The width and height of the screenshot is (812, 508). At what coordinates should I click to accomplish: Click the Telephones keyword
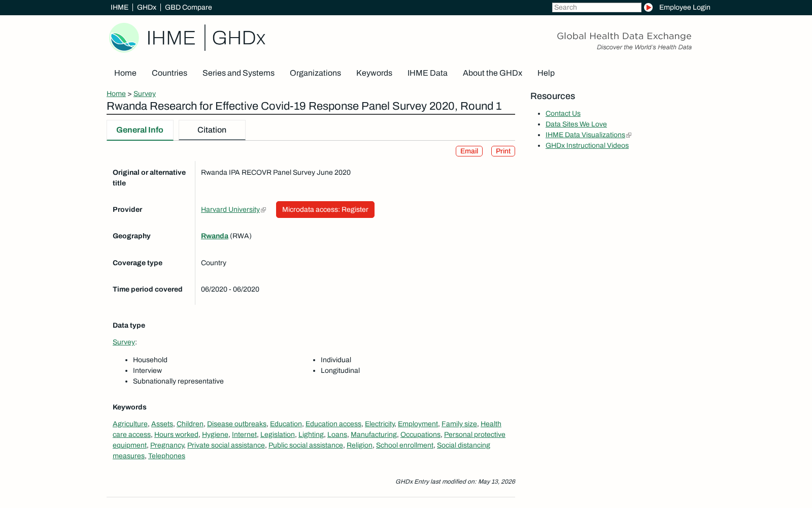pyautogui.click(x=166, y=456)
